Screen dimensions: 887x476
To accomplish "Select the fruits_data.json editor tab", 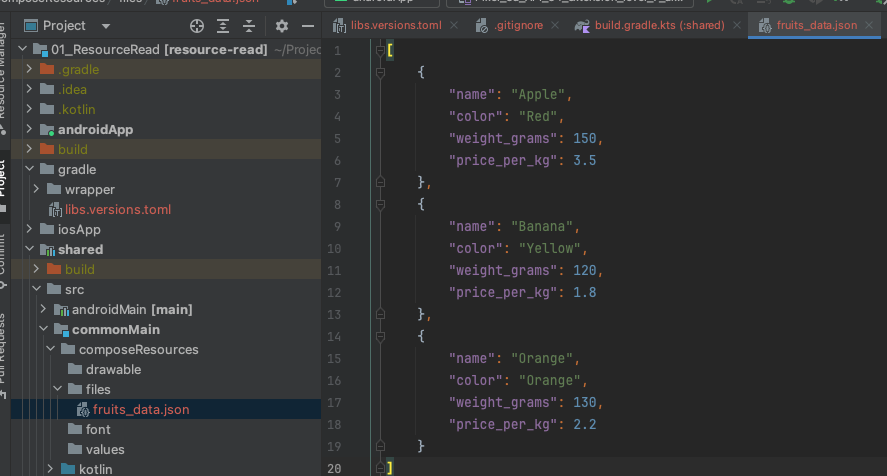I will (x=816, y=25).
